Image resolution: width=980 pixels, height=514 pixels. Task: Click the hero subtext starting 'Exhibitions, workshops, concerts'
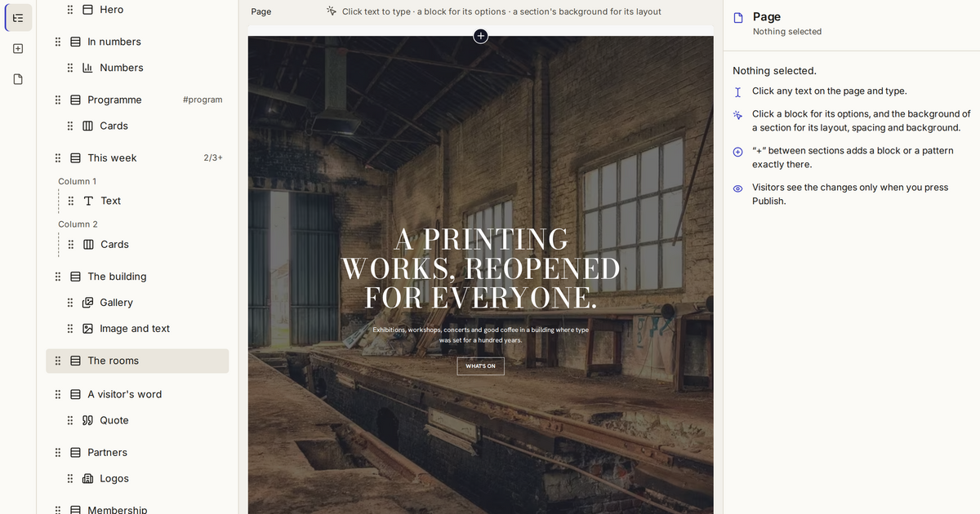coord(480,335)
